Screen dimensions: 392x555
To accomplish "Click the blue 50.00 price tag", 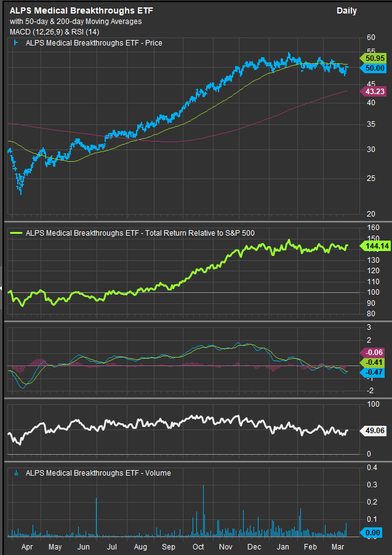I will (x=374, y=68).
